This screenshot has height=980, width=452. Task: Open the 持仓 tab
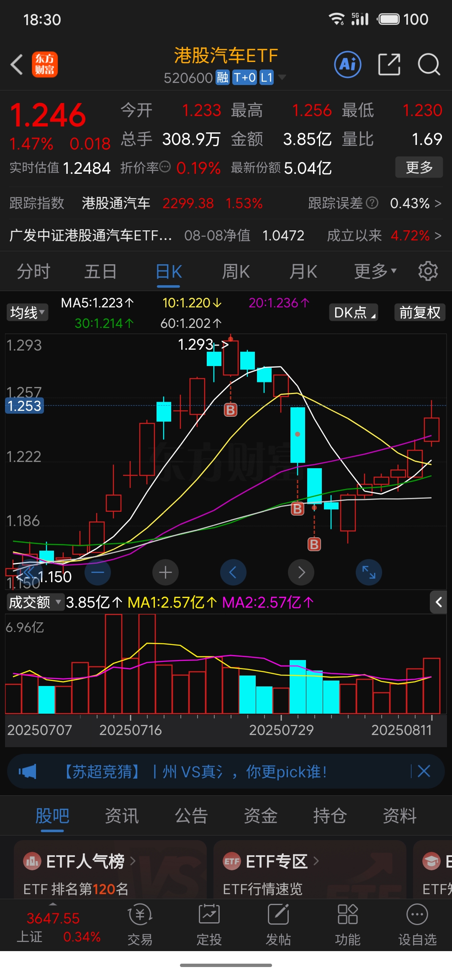[330, 815]
